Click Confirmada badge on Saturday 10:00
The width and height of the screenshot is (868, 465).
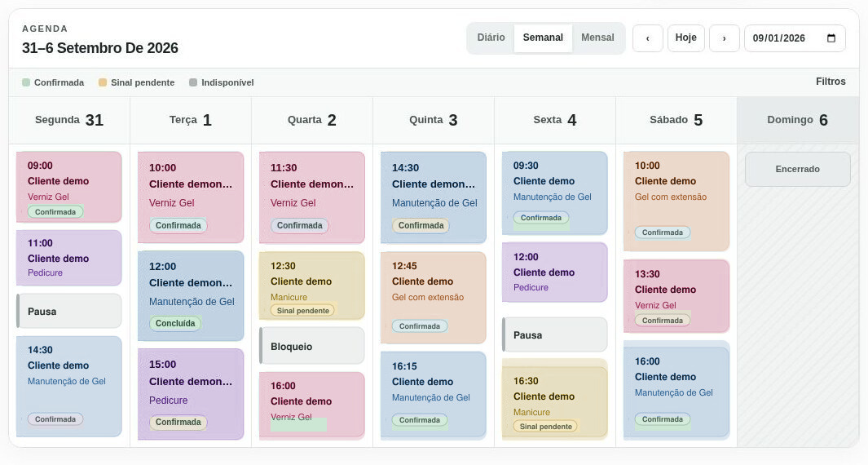click(663, 232)
